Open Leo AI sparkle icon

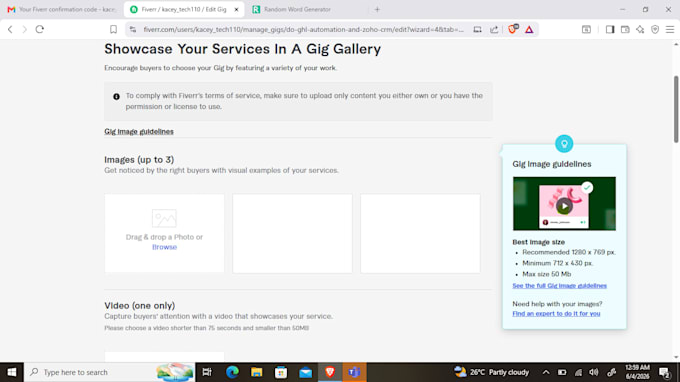coord(640,29)
